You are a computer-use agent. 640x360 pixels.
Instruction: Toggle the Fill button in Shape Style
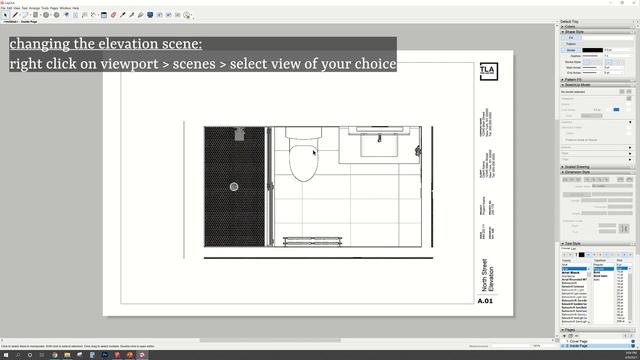[571, 38]
